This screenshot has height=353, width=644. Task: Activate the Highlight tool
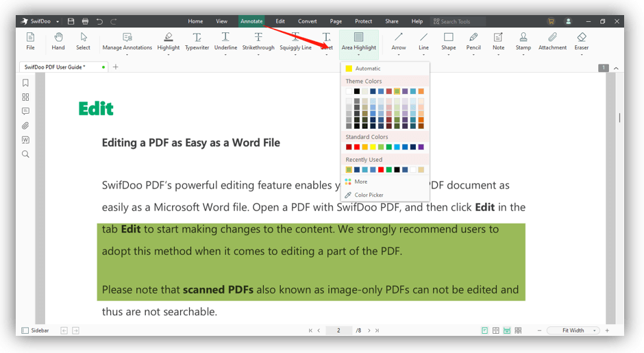tap(169, 41)
